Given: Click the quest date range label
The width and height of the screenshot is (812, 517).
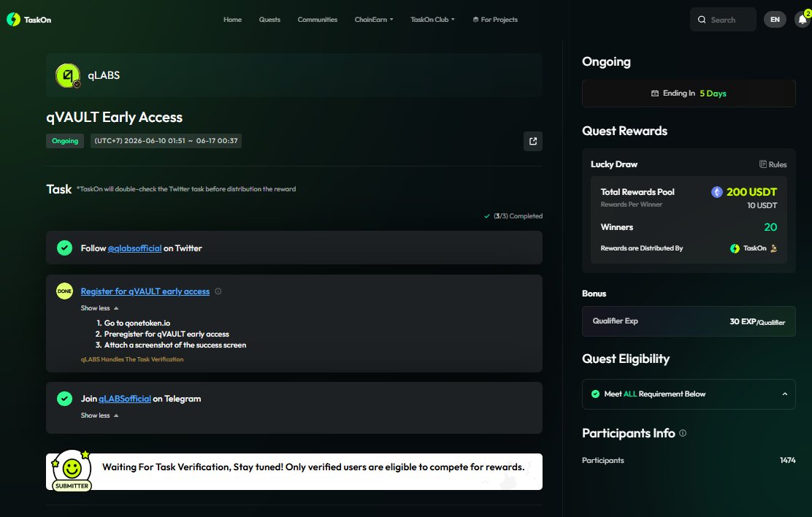Looking at the screenshot, I should pos(166,141).
